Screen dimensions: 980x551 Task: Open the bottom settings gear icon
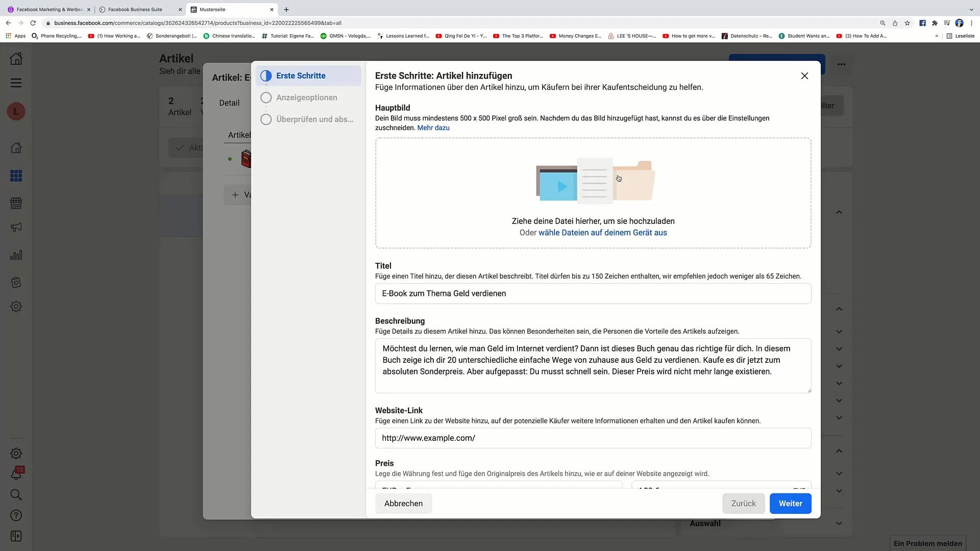click(16, 454)
